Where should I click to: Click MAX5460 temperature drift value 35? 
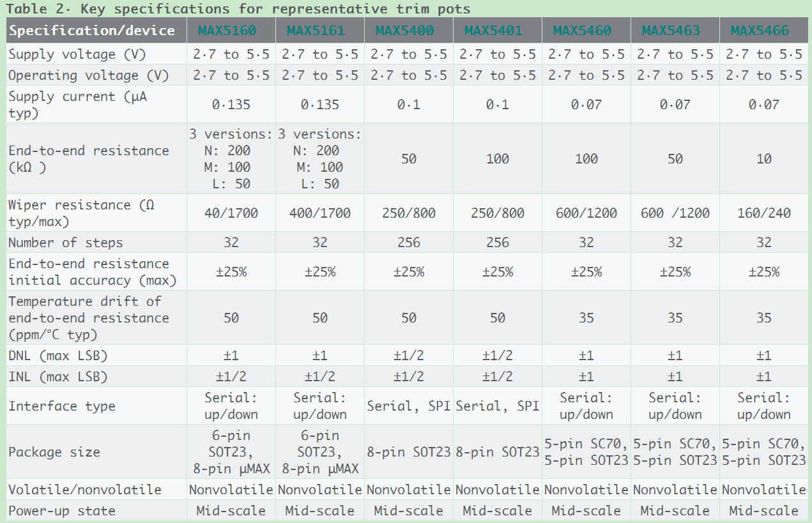pos(586,318)
